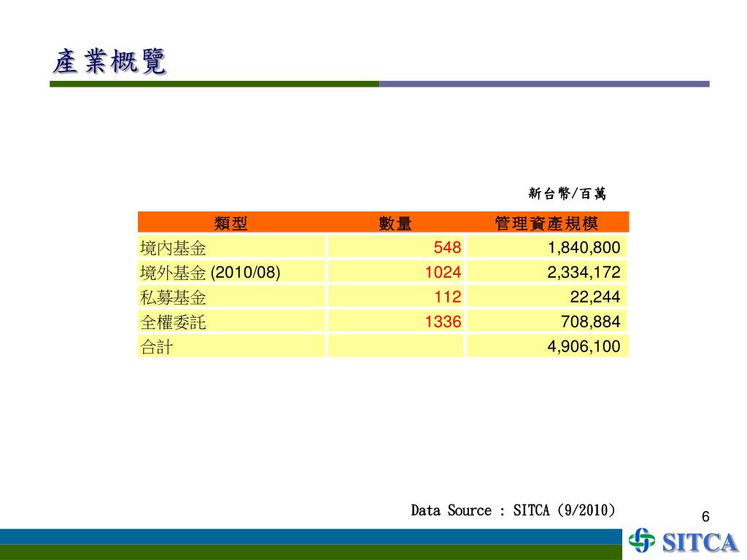Click the total asset value 4,906,100
747x560 pixels.
584,346
